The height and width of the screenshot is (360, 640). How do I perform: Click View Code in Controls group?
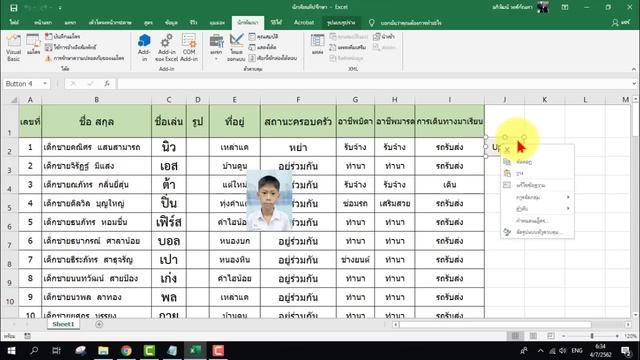(x=262, y=47)
